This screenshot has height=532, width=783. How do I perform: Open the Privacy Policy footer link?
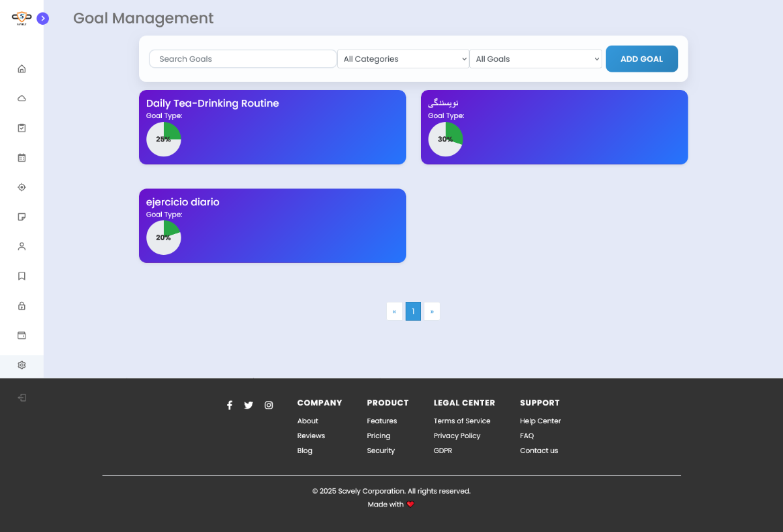(x=457, y=436)
